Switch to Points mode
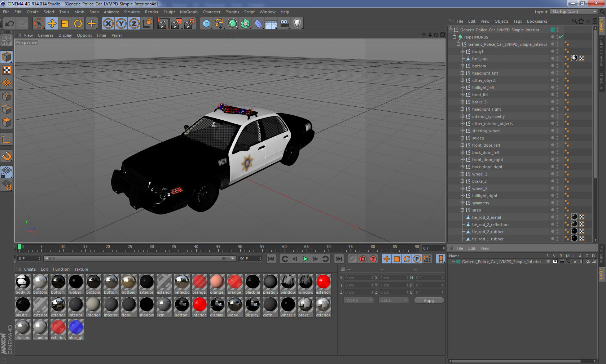The image size is (606, 364). click(x=6, y=97)
